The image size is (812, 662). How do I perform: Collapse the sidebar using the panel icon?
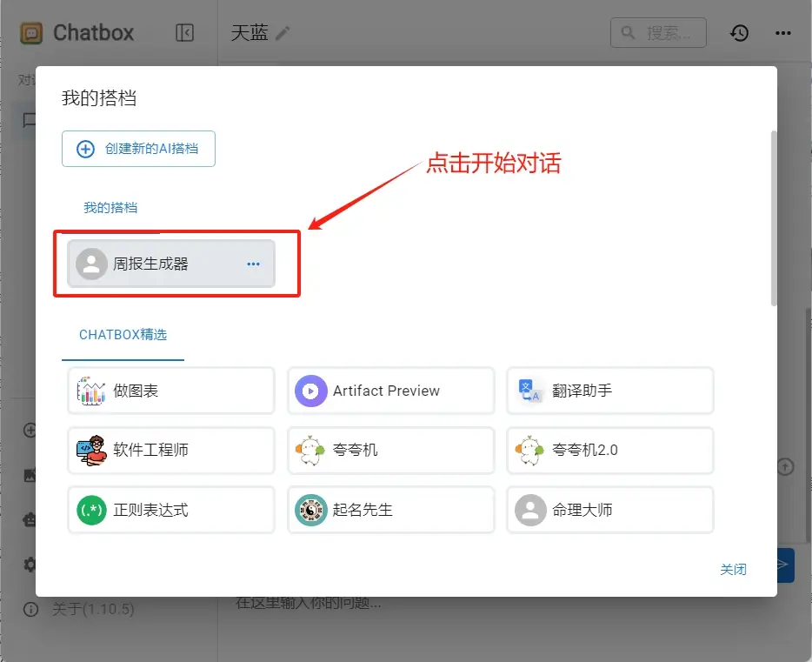(185, 32)
